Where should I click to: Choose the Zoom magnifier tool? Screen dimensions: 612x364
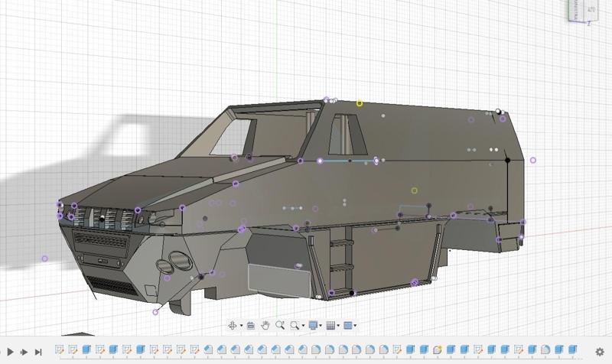pyautogui.click(x=280, y=325)
